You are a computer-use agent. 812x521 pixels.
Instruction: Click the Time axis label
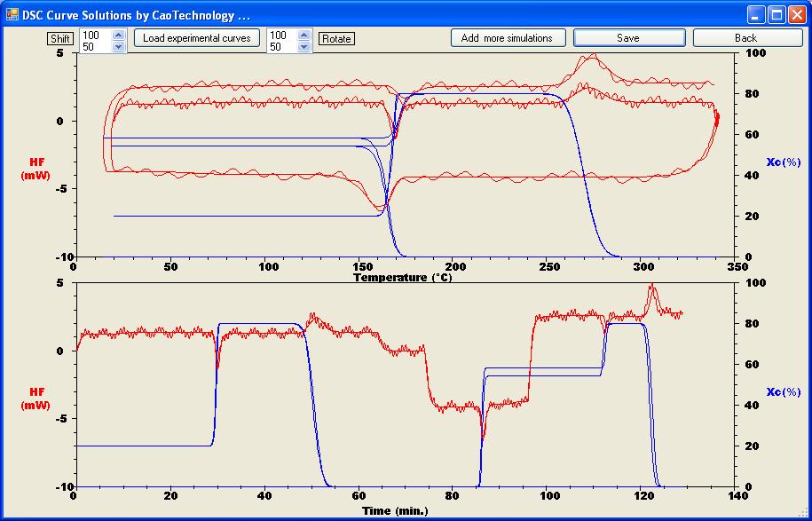coord(397,510)
